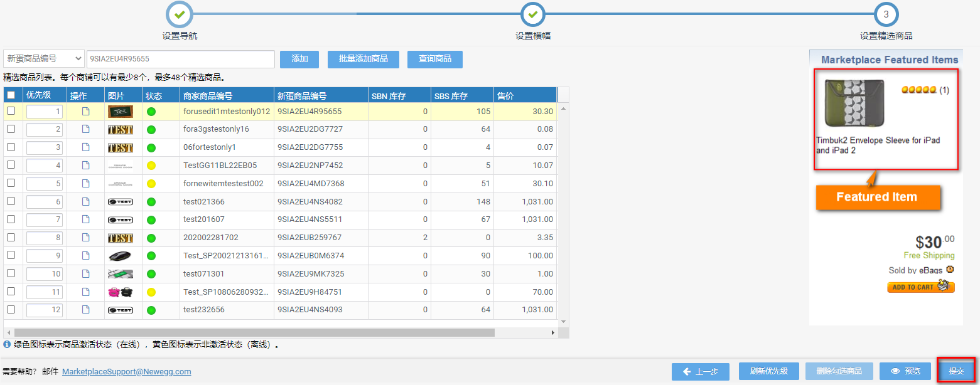Check the row for test021366
This screenshot has height=385, width=980.
[11, 202]
